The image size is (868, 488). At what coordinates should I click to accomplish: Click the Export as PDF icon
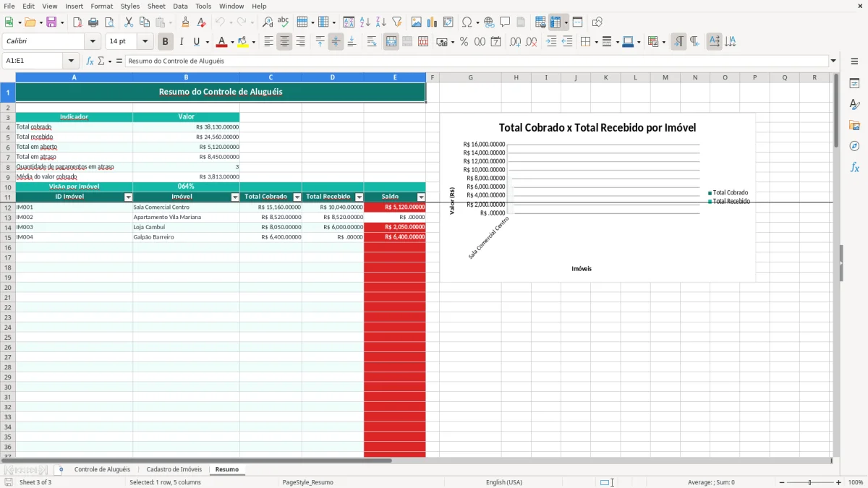77,22
